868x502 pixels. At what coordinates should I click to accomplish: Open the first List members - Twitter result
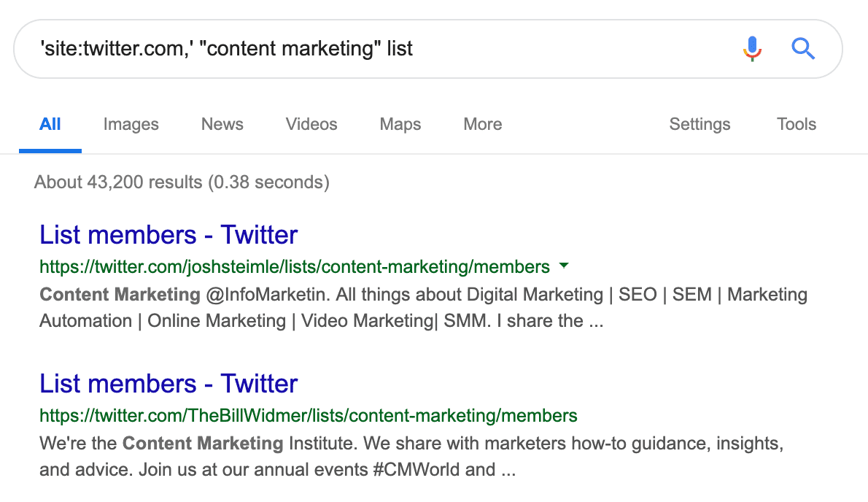168,235
